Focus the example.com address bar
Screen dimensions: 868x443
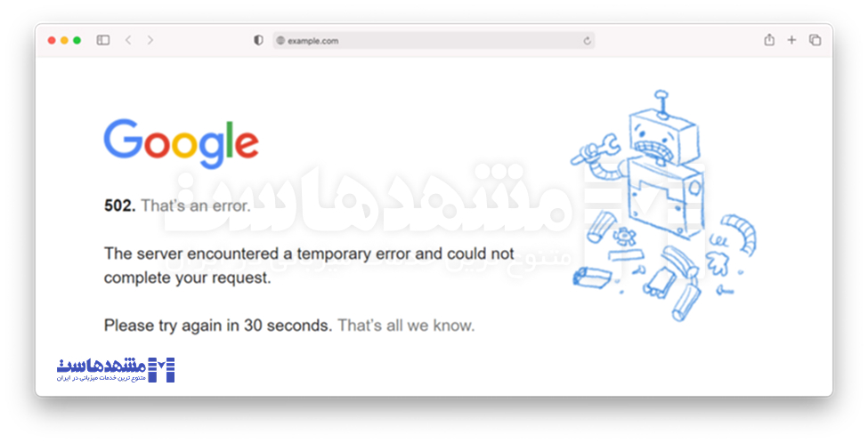pos(427,40)
